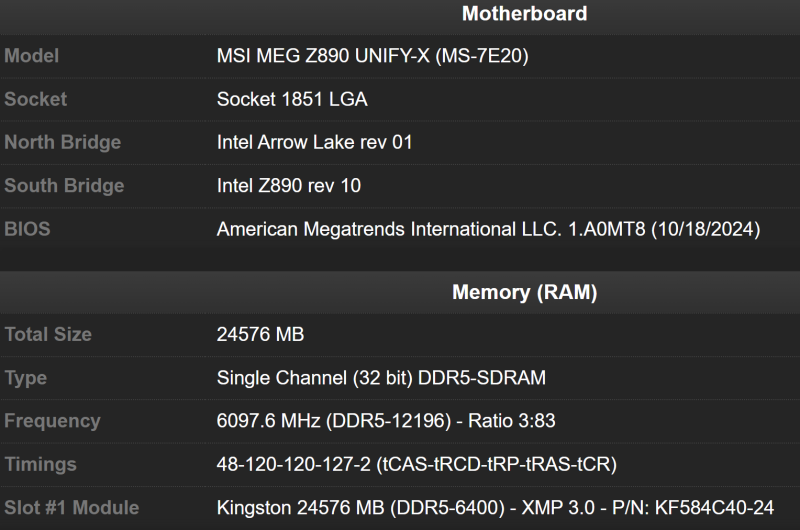Click the Kingston 24576 MB module entry
This screenshot has height=530, width=800.
click(x=495, y=508)
